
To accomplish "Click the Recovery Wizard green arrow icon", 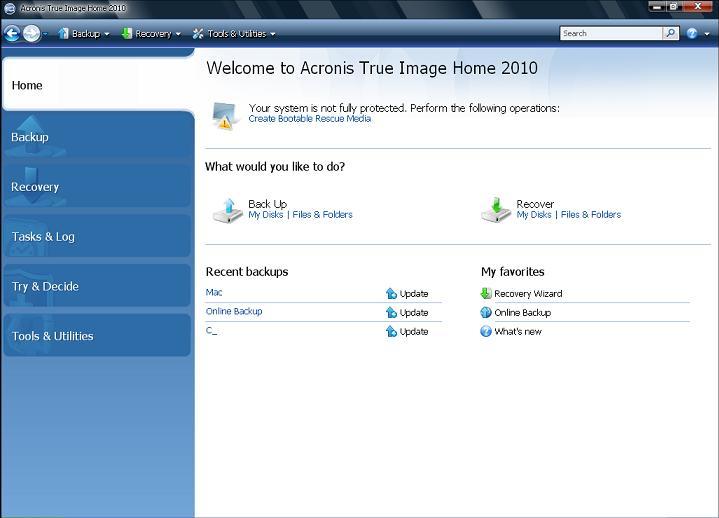I will (x=486, y=293).
